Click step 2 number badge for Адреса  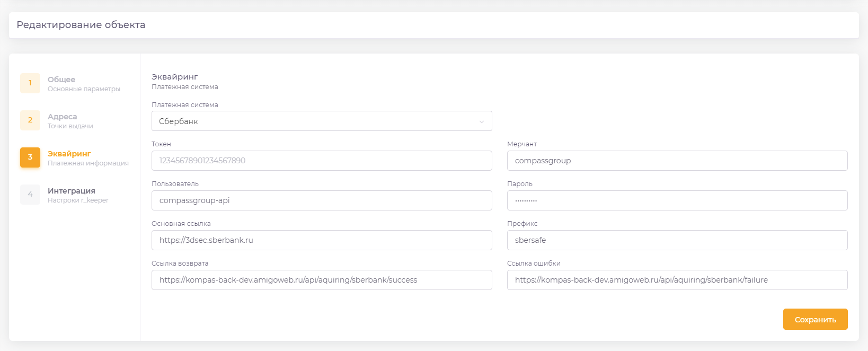(x=30, y=120)
